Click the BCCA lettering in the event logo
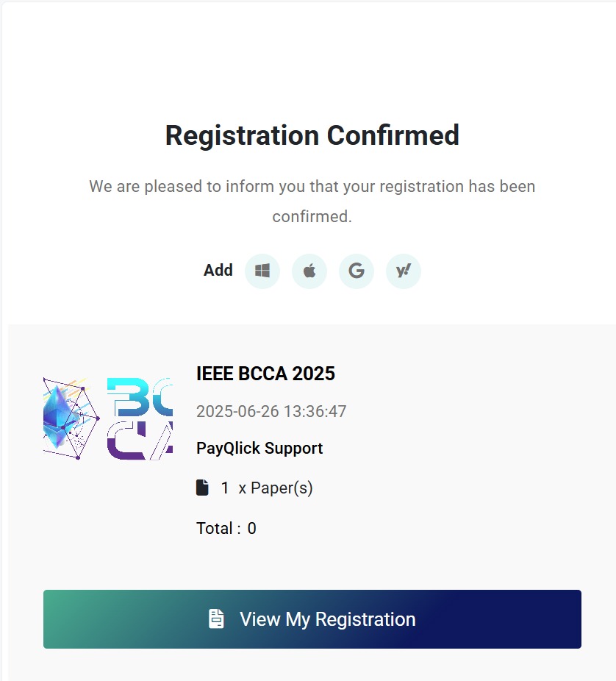The width and height of the screenshot is (616, 681). coord(140,418)
